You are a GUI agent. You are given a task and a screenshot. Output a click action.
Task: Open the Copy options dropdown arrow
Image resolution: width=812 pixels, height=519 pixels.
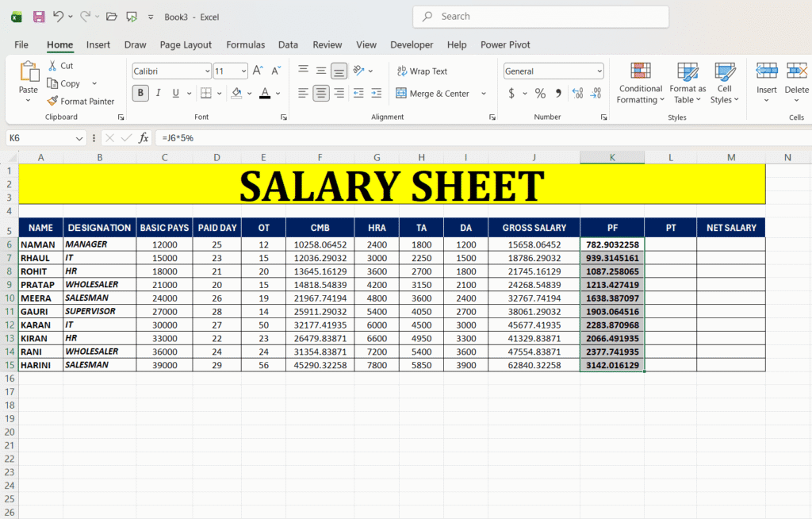pos(94,83)
